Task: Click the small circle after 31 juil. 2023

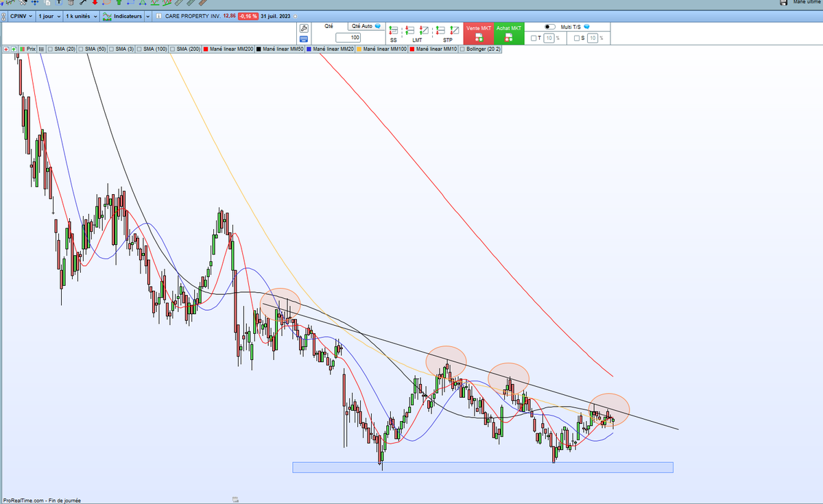Action: coord(295,16)
